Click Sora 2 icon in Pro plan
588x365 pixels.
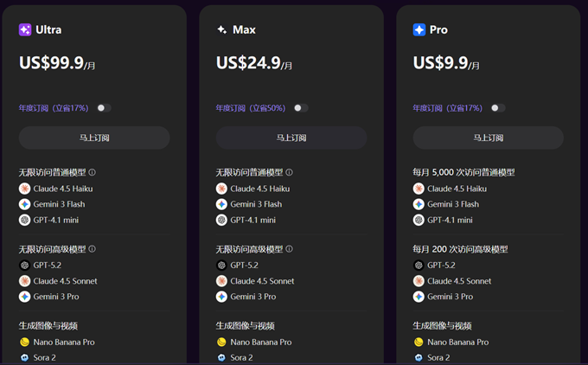click(x=419, y=357)
